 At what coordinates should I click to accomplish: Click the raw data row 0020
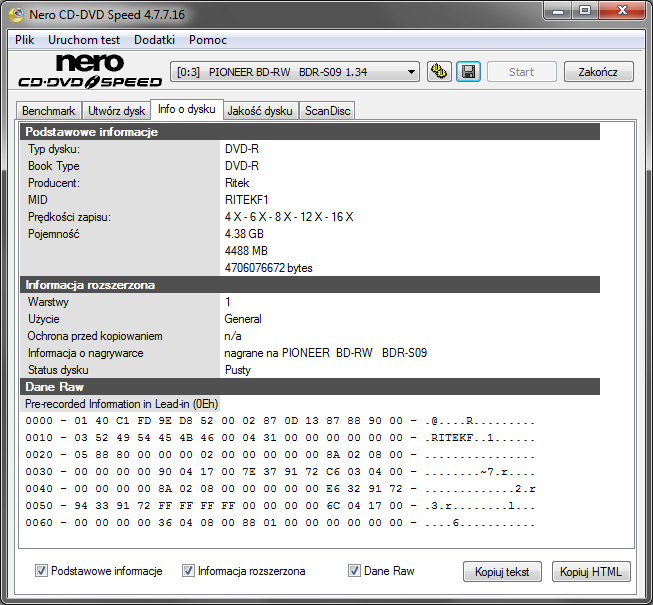click(280, 455)
